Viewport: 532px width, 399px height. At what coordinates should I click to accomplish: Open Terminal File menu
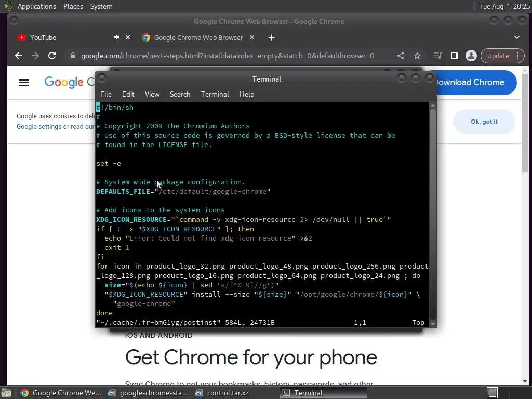pos(106,95)
